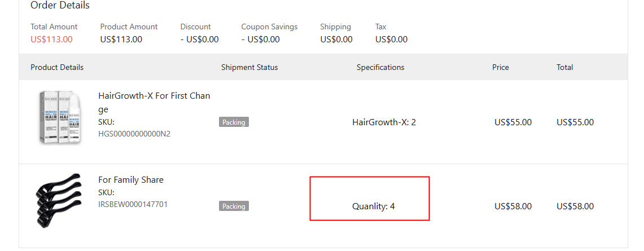644x251 pixels.
Task: Click the US$58.00 value in Price column
Action: click(x=513, y=206)
